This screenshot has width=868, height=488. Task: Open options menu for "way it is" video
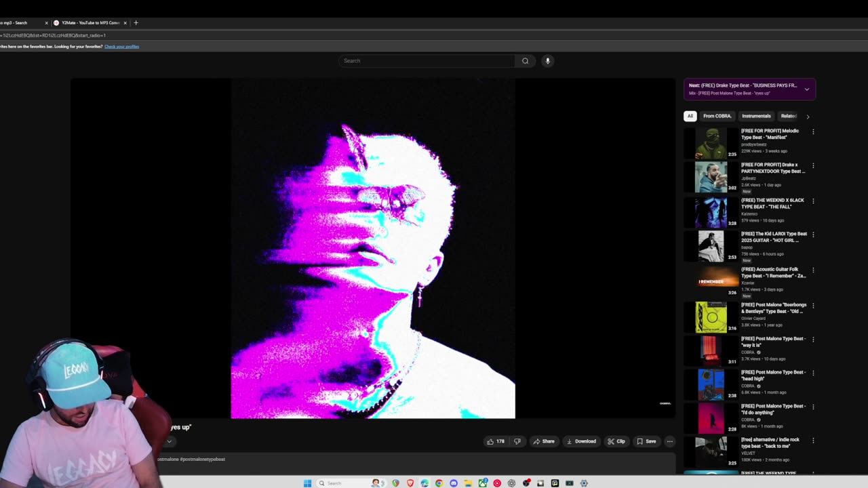[x=813, y=339]
